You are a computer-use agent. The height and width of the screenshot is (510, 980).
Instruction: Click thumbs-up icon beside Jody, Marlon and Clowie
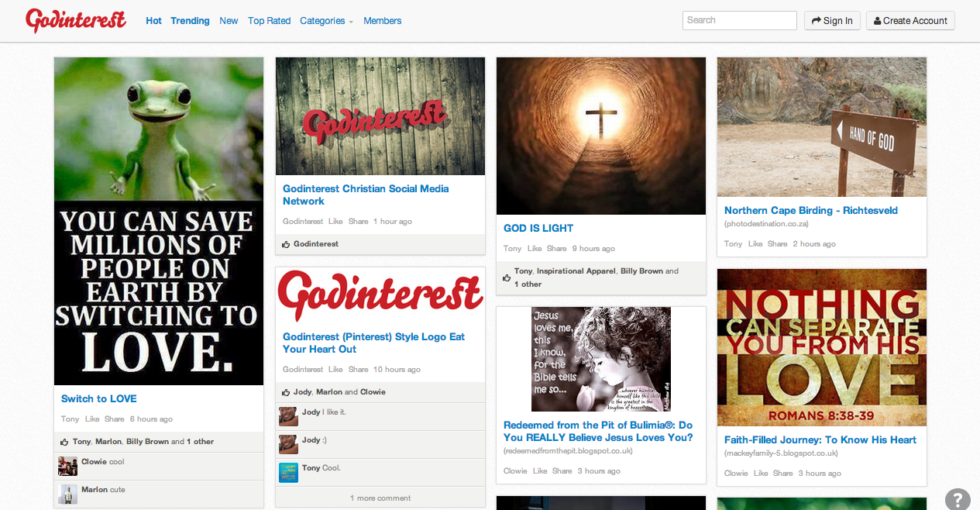[286, 392]
